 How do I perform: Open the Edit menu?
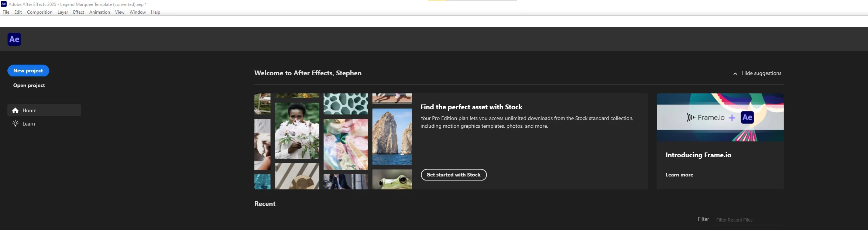click(x=18, y=12)
